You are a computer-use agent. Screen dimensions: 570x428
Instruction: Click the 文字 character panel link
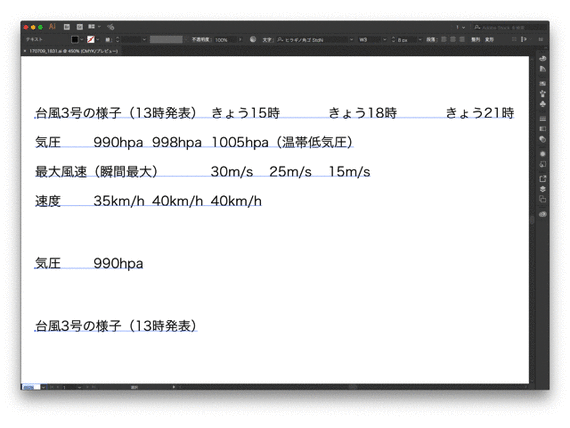pyautogui.click(x=267, y=40)
